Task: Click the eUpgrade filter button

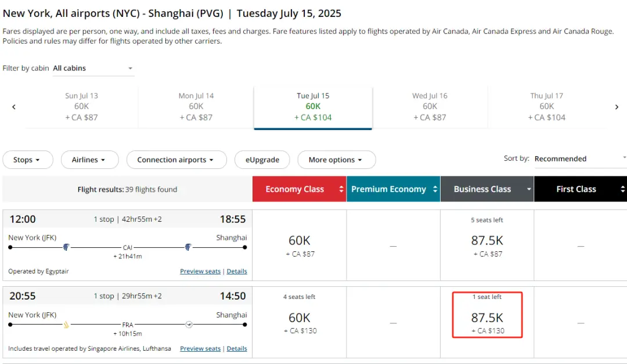Action: [x=262, y=160]
